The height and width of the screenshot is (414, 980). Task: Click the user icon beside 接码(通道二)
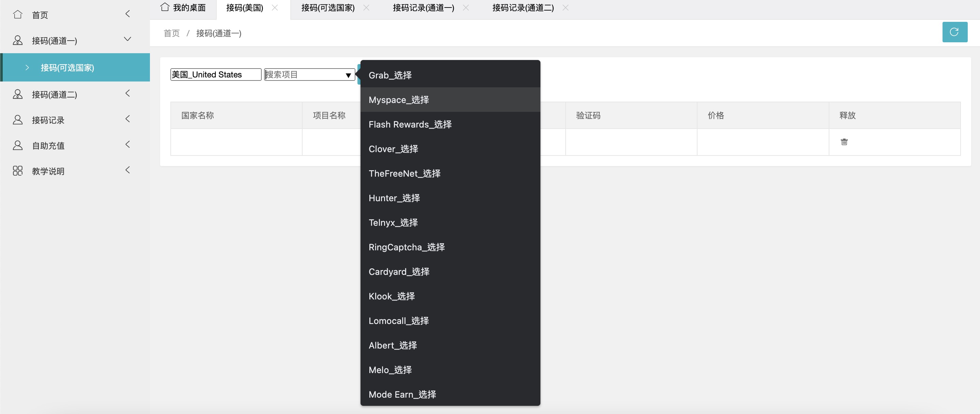pos(17,94)
